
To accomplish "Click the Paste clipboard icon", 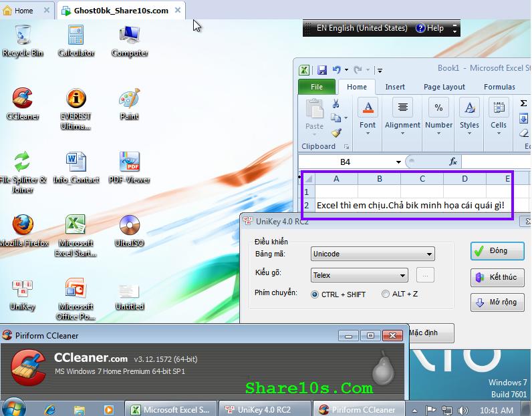I will click(315, 109).
